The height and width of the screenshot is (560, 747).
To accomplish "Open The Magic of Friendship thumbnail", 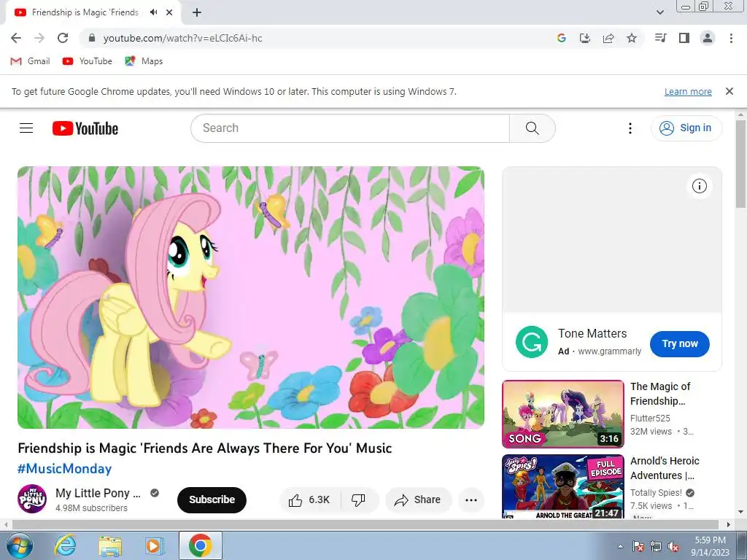I will [x=563, y=414].
